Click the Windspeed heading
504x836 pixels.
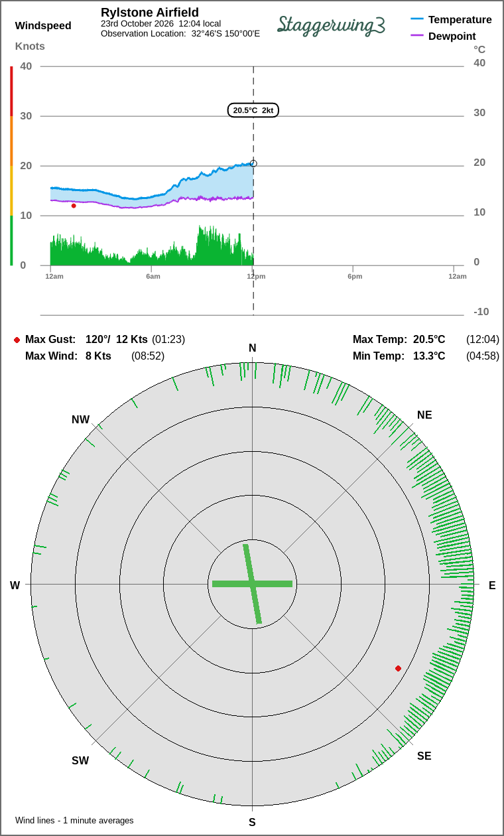coord(43,26)
